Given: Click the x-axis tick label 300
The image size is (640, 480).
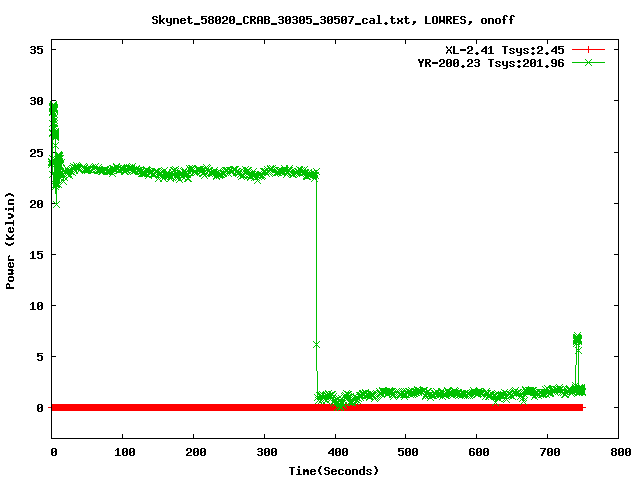Looking at the screenshot, I should pos(266,452).
